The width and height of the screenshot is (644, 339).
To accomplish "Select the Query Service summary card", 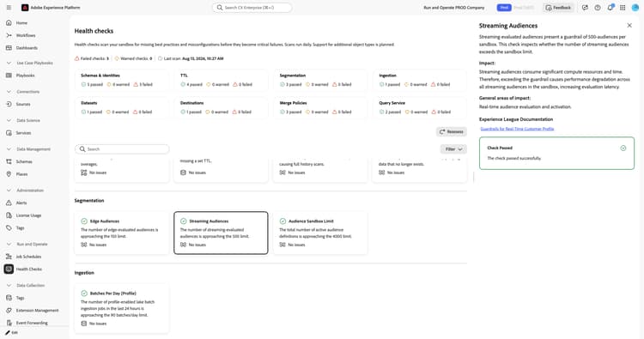I will tap(420, 107).
